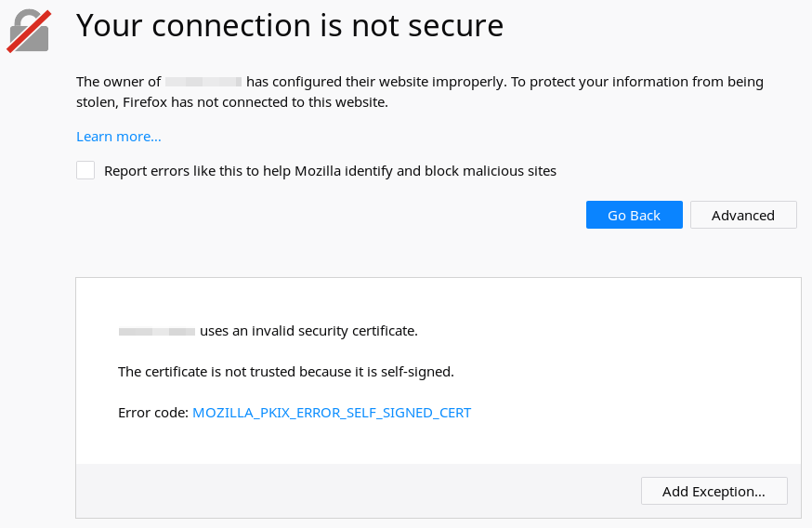This screenshot has height=528, width=812.
Task: Click the "uses an invalid security certificate" text
Action: click(x=308, y=331)
